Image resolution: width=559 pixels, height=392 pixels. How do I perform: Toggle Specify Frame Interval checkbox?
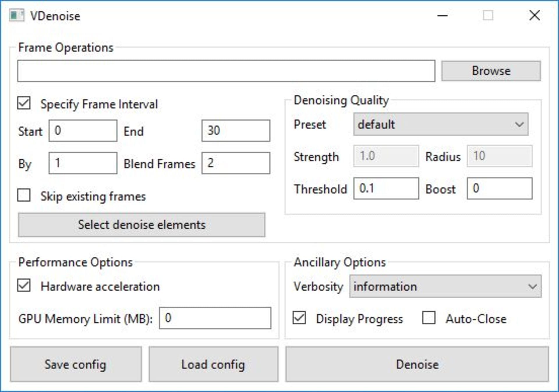[x=24, y=103]
